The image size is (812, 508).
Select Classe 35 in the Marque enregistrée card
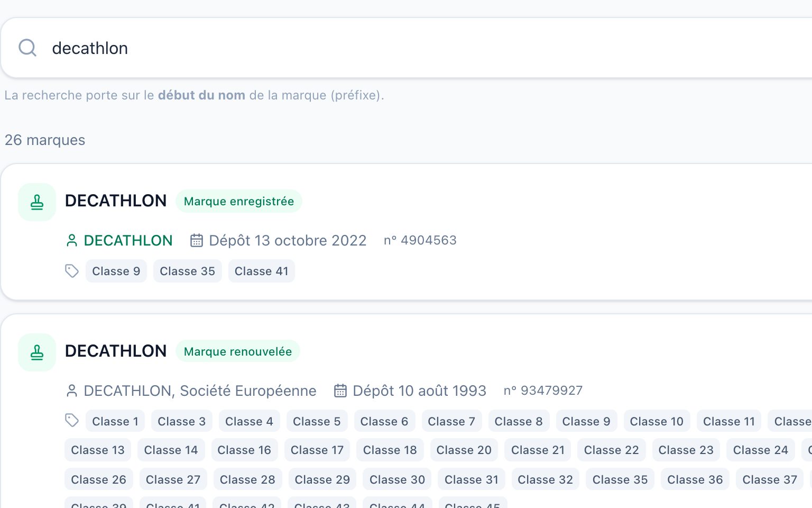click(188, 271)
